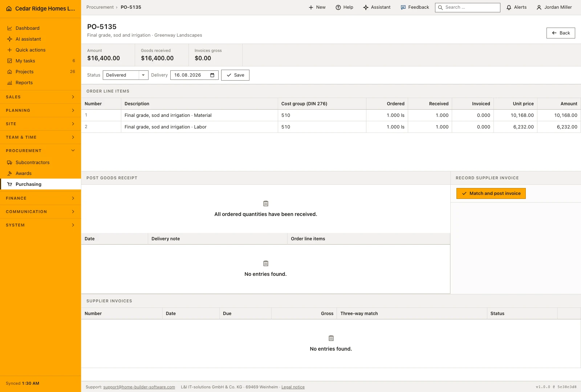Open the Projects house icon
581x392 pixels.
click(10, 72)
